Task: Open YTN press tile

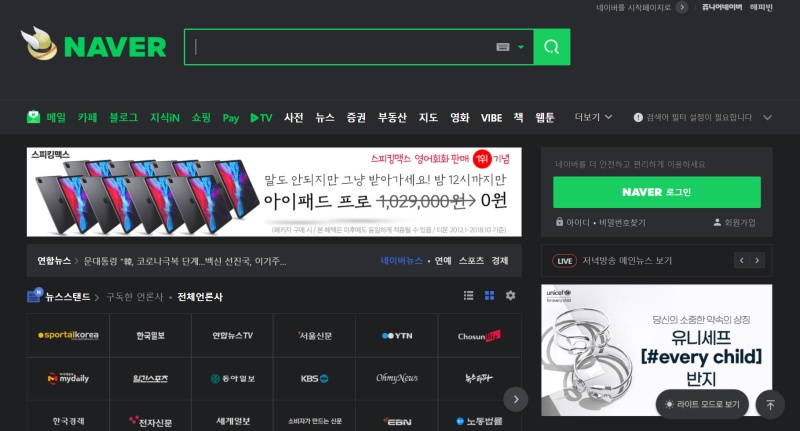Action: tap(396, 335)
